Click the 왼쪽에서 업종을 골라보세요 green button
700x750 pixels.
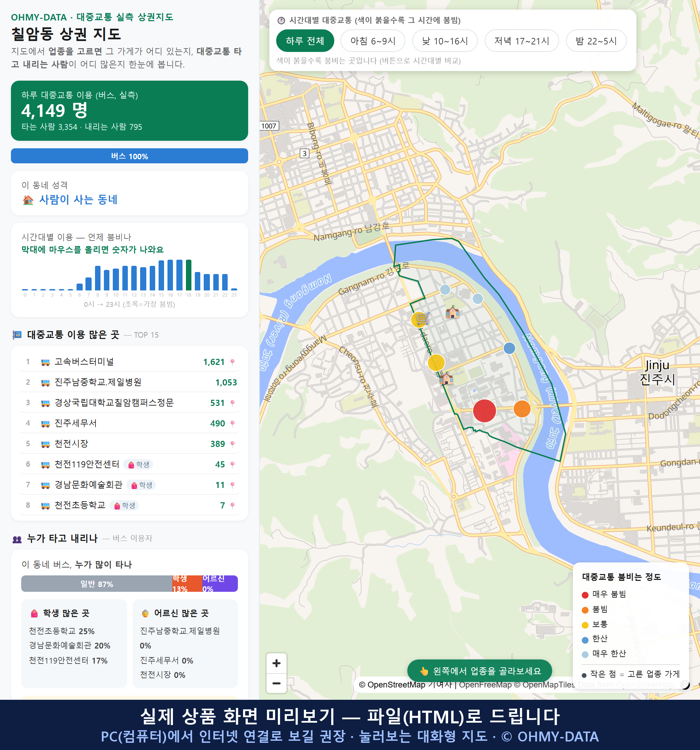point(480,671)
